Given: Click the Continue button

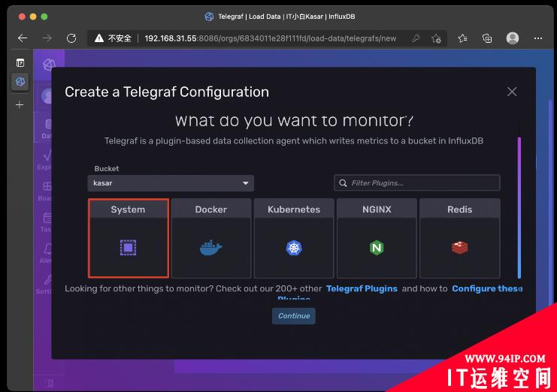Looking at the screenshot, I should 294,315.
